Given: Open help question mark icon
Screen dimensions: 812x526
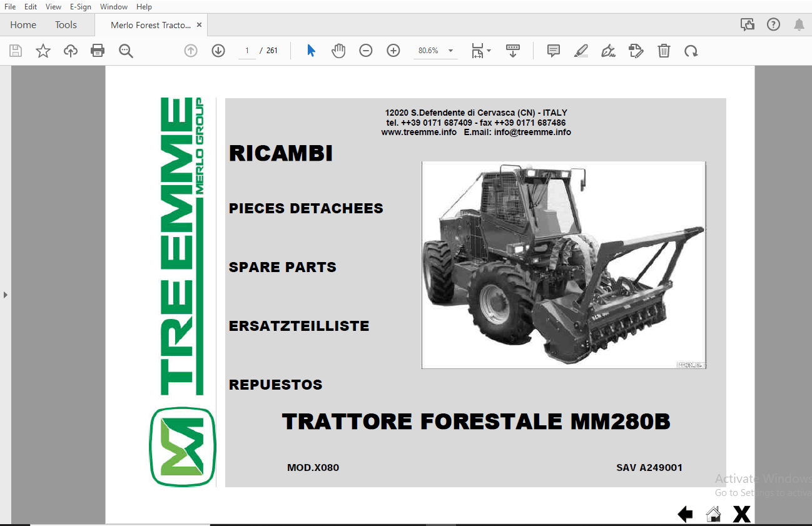Looking at the screenshot, I should pyautogui.click(x=774, y=24).
